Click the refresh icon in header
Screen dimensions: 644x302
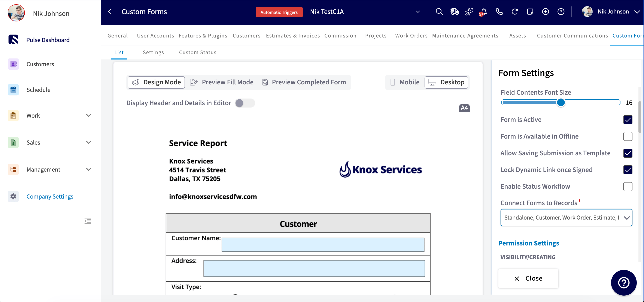click(x=514, y=12)
